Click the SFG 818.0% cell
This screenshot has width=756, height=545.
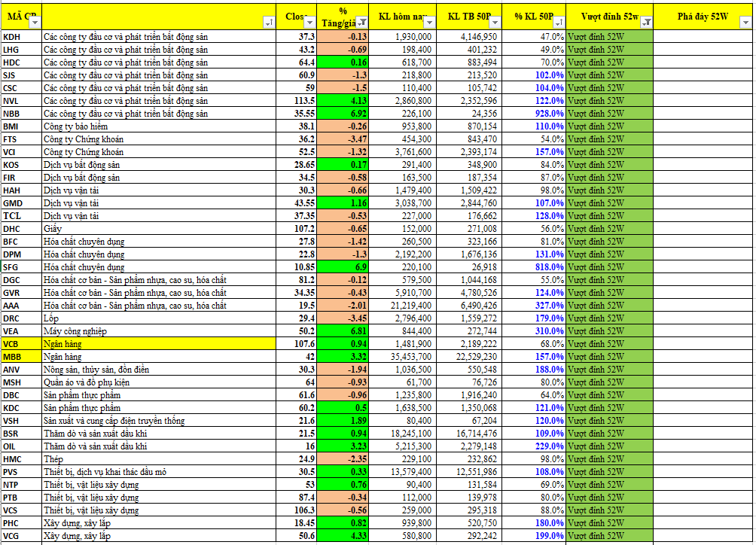pyautogui.click(x=538, y=267)
